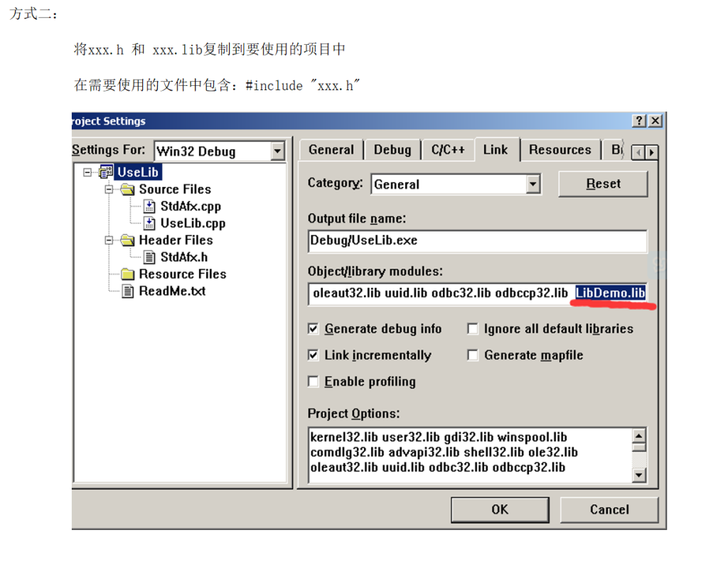Open the Category dropdown list

(533, 184)
